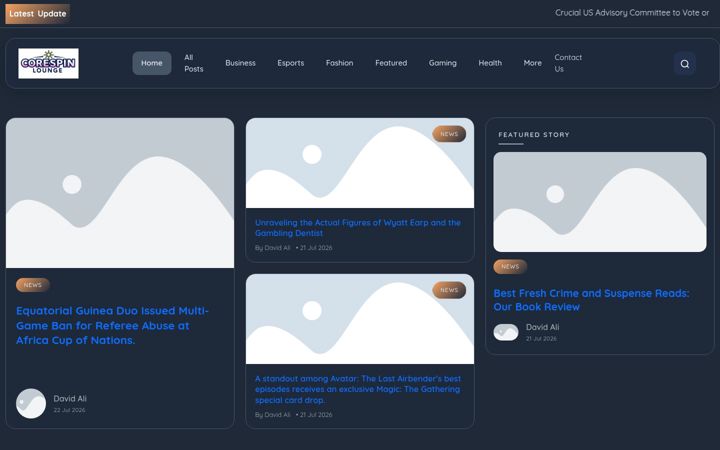Viewport: 720px width, 450px height.
Task: Click News badge on Avatar article thumbnail
Action: 449,290
